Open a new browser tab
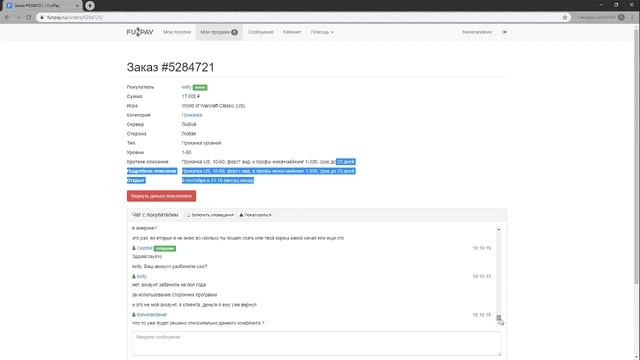 90,6
